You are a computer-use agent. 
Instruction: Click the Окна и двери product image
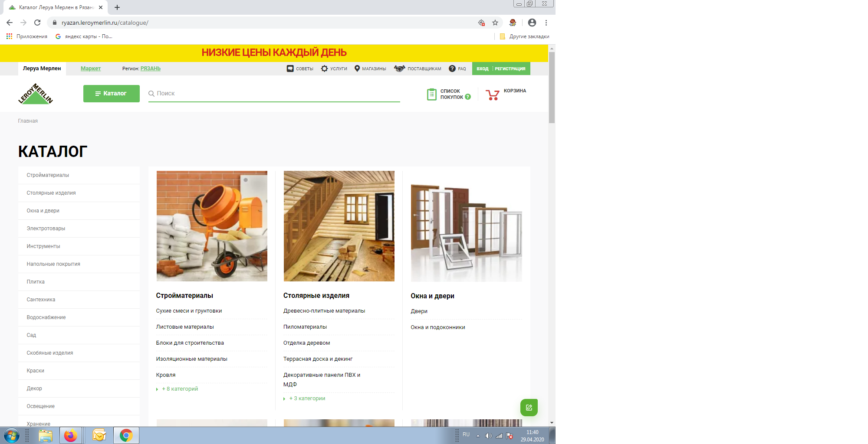tap(467, 226)
